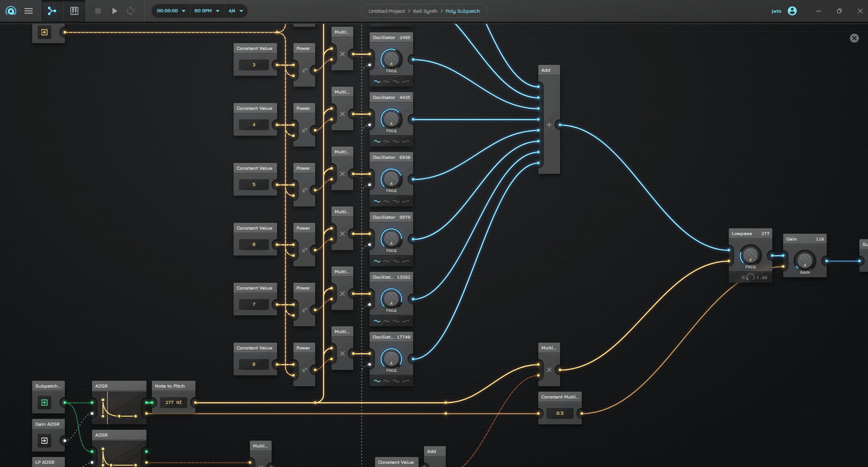Click the Lowpass resonance R knob

pyautogui.click(x=751, y=277)
